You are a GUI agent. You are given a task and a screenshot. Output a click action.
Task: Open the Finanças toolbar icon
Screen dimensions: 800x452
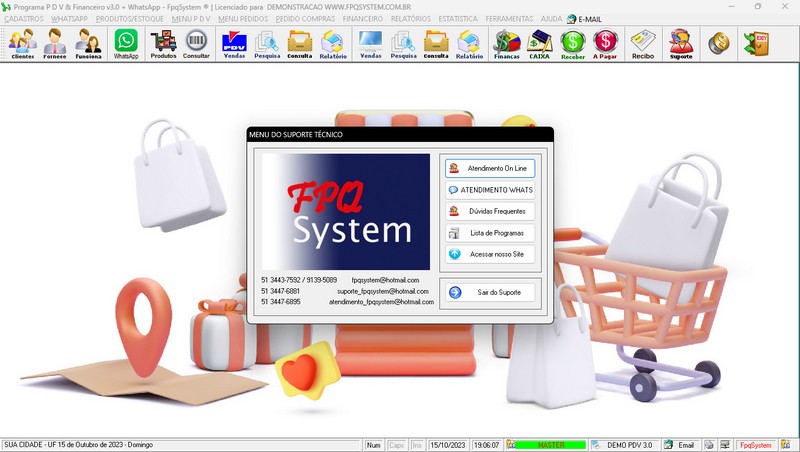click(x=507, y=44)
